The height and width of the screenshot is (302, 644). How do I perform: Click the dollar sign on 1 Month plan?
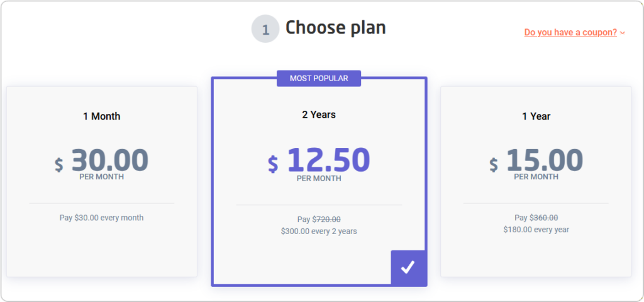(x=58, y=164)
